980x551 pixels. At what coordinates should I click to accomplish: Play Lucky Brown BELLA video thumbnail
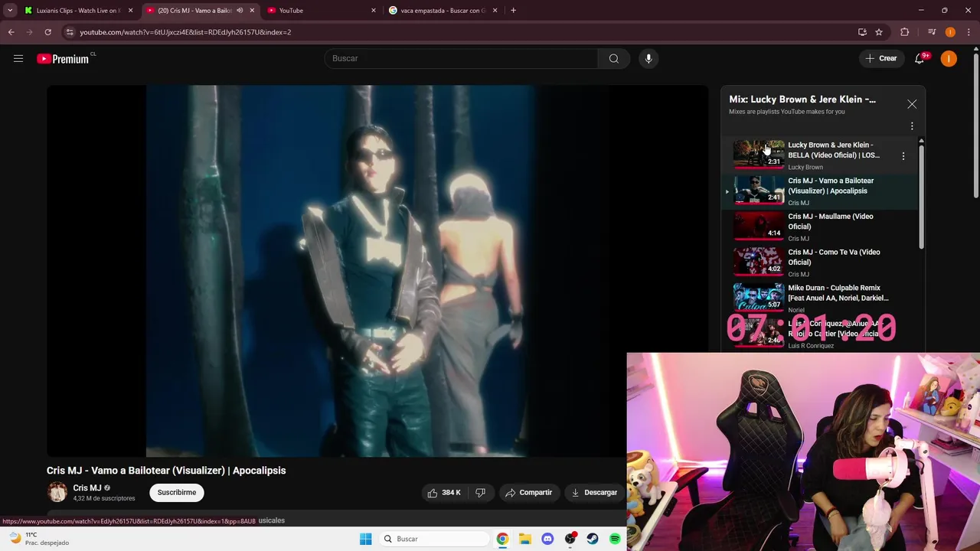tap(759, 154)
